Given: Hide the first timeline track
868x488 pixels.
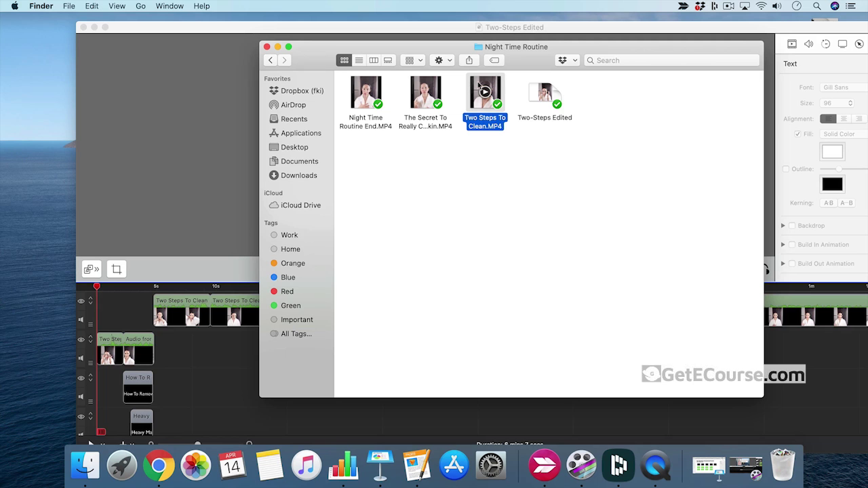Looking at the screenshot, I should coord(81,301).
